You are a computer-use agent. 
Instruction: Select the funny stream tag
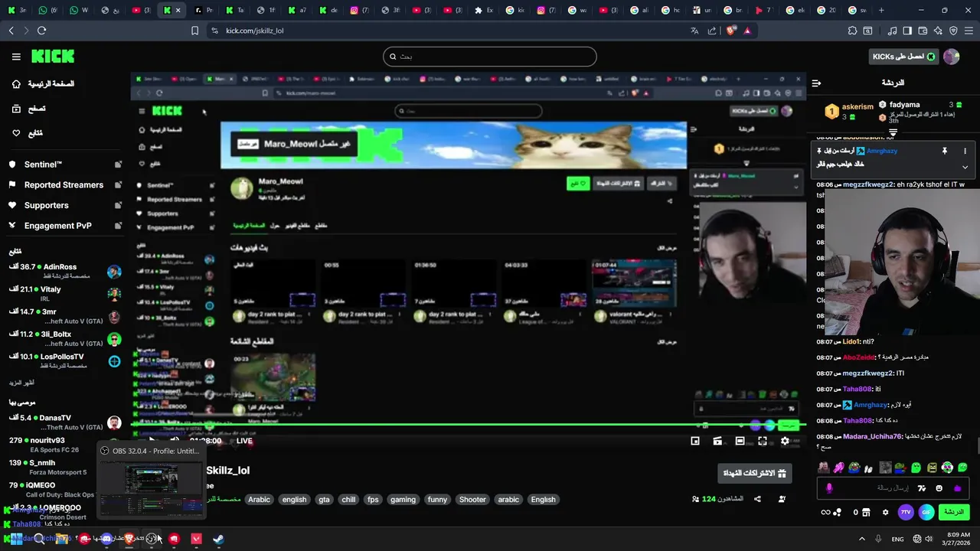(x=437, y=500)
